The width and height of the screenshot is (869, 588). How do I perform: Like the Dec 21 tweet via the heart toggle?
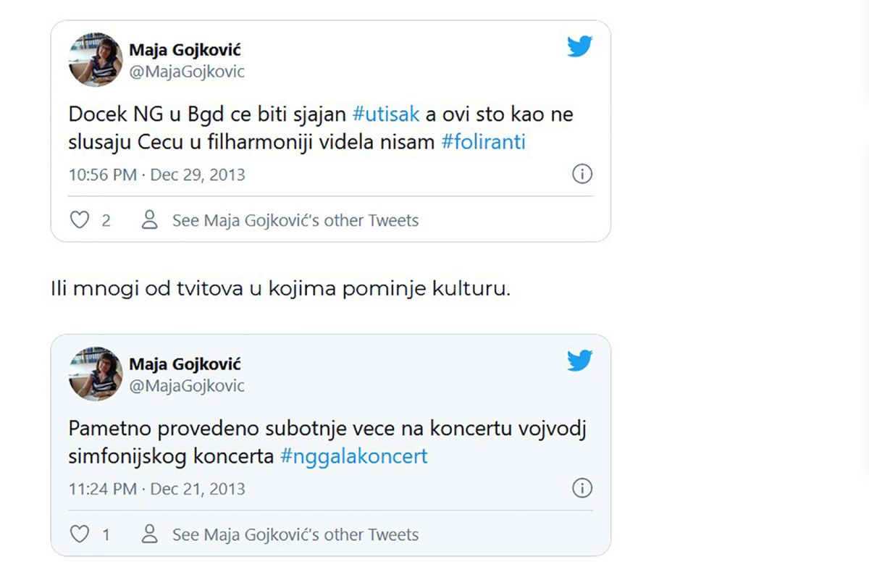[79, 534]
